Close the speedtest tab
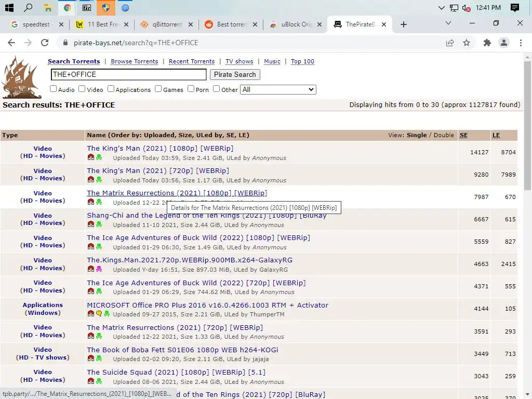Viewport: 532px width, 399px height. point(61,24)
